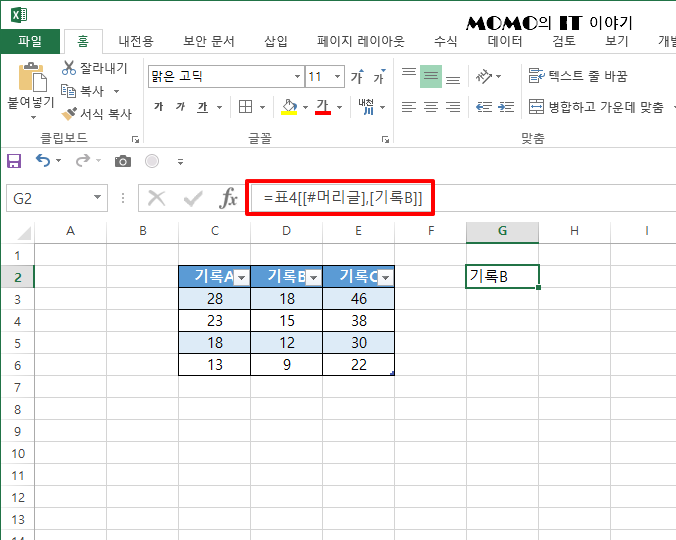Image resolution: width=676 pixels, height=540 pixels.
Task: Toggle bold 가 formatting
Action: pyautogui.click(x=159, y=106)
